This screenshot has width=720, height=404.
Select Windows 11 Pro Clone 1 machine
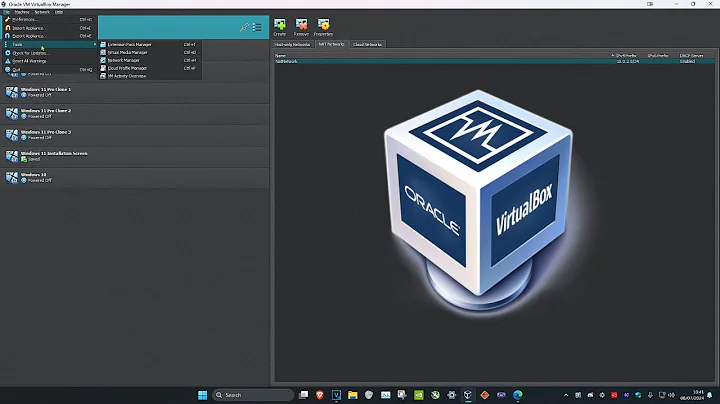(x=135, y=92)
